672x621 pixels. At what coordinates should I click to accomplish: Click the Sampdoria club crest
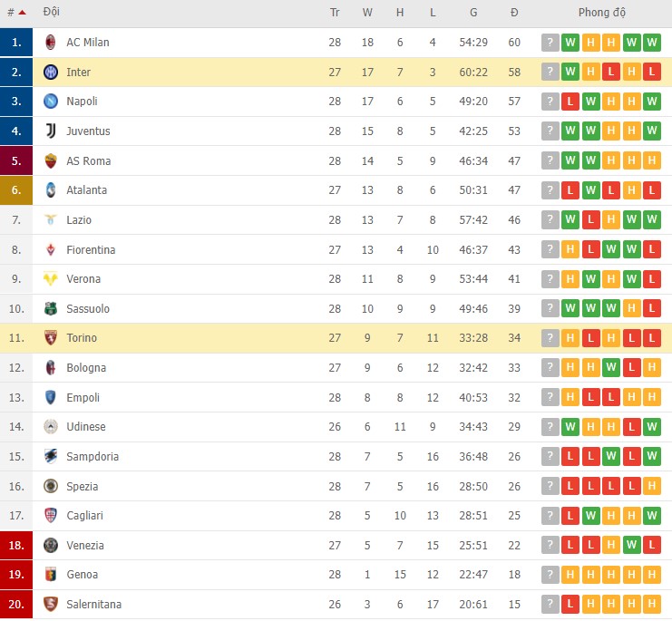(x=51, y=457)
